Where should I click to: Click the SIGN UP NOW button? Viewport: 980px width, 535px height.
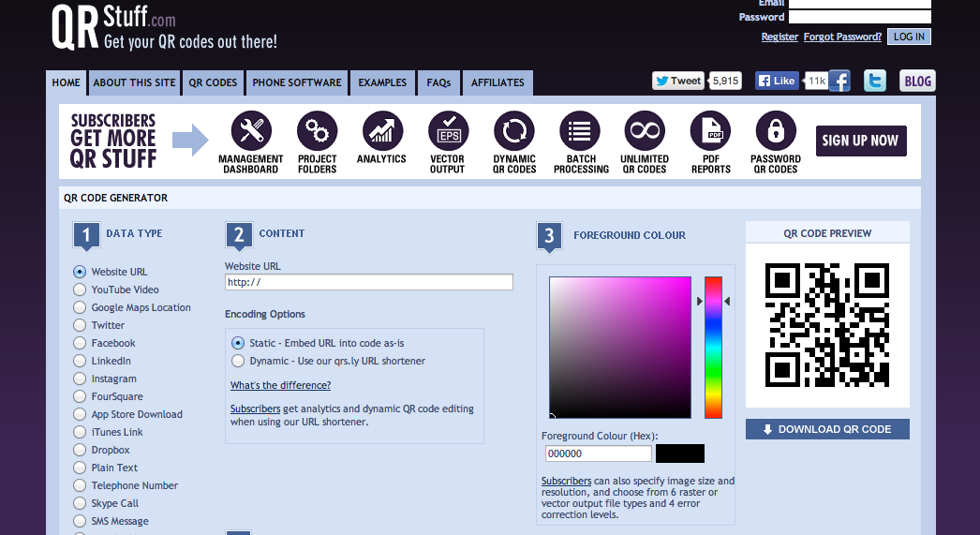pos(861,141)
